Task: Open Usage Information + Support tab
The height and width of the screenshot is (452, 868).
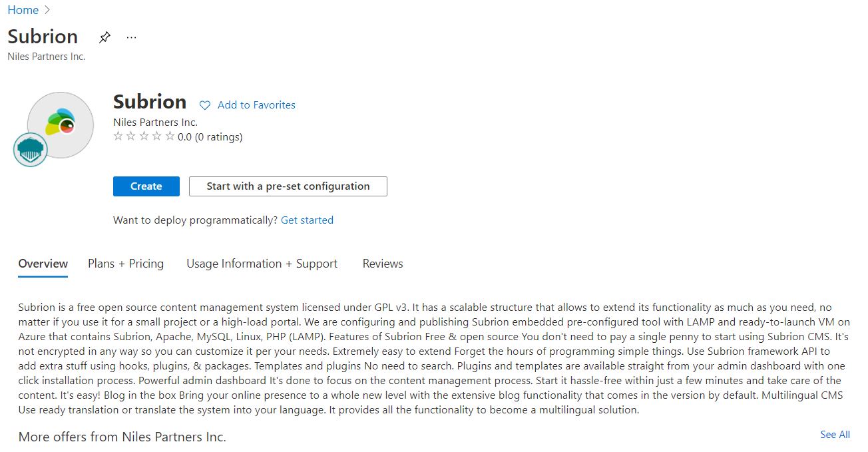Action: 262,264
